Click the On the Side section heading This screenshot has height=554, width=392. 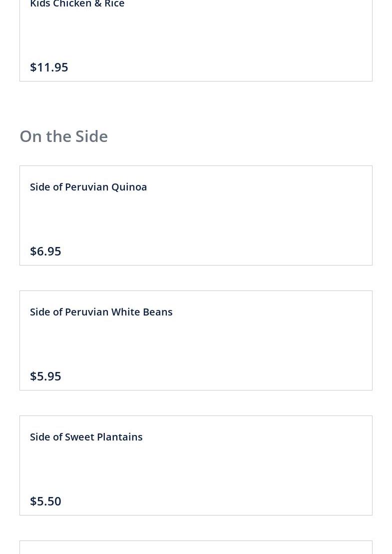[x=63, y=136]
